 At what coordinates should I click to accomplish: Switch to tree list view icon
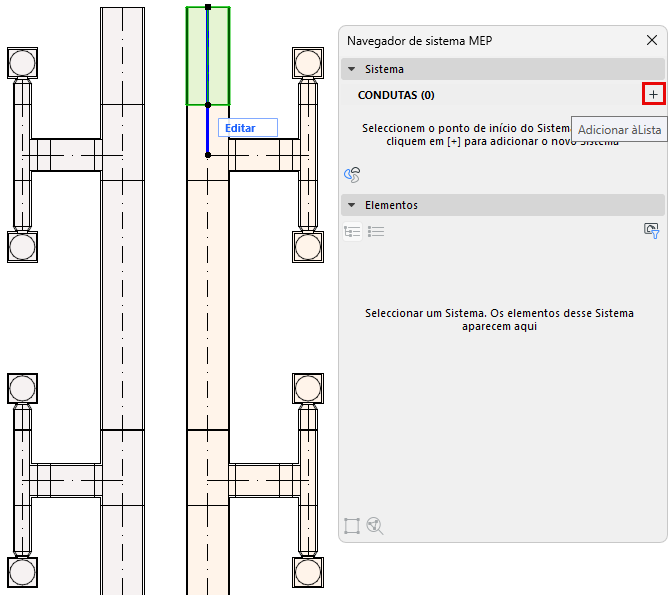click(x=352, y=232)
